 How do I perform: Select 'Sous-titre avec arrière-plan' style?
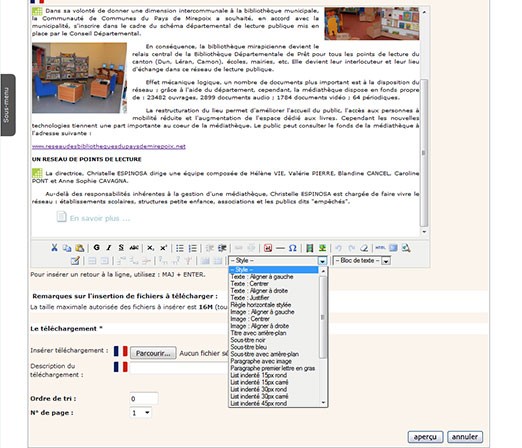click(265, 354)
